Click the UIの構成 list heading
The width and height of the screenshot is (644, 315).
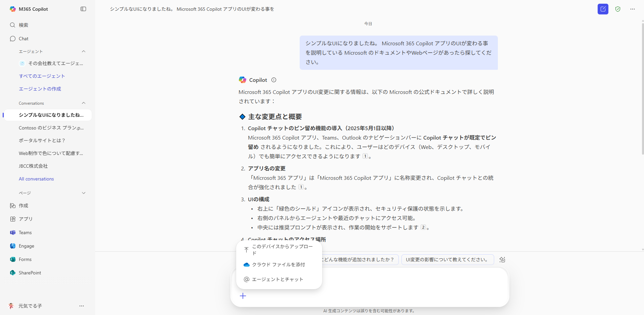click(x=259, y=199)
